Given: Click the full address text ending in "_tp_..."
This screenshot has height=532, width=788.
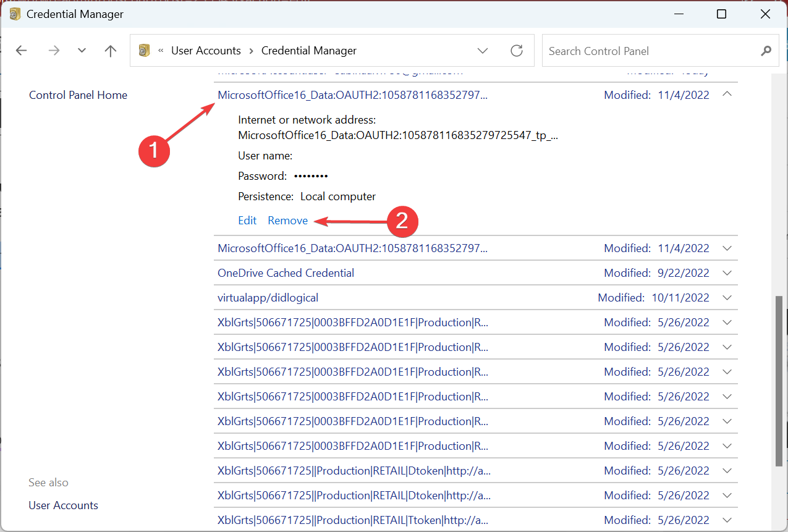Looking at the screenshot, I should click(x=398, y=136).
